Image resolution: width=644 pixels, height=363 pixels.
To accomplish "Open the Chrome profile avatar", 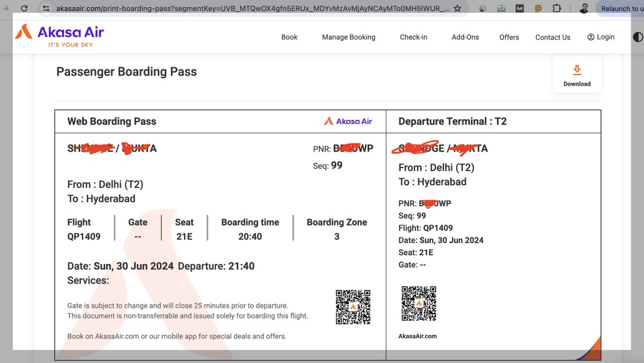I will click(584, 9).
